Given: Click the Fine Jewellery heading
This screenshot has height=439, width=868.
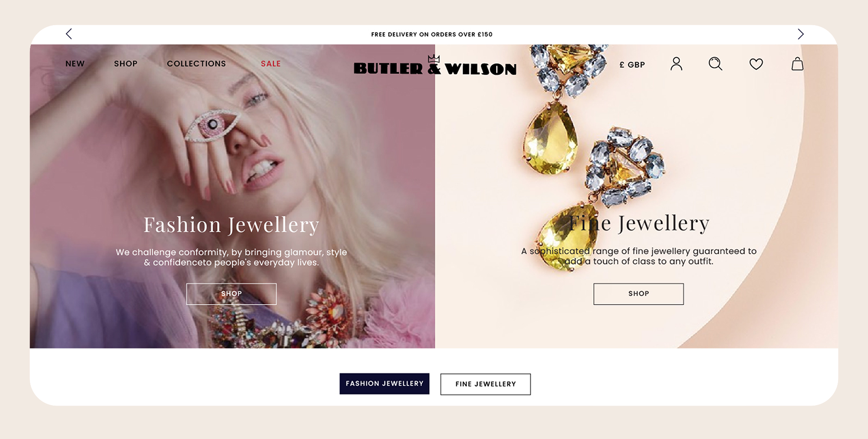Looking at the screenshot, I should click(639, 223).
